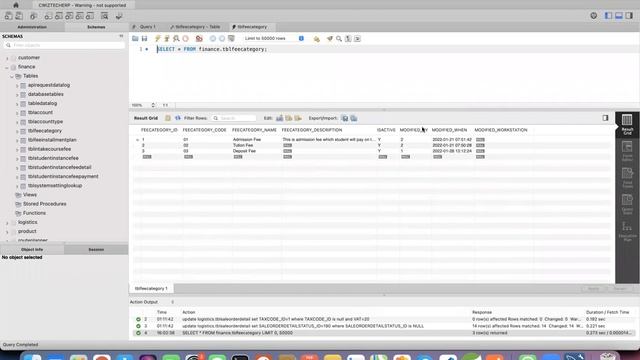Image resolution: width=640 pixels, height=360 pixels.
Task: Open find panel magnifier icon
Action: pos(339,38)
